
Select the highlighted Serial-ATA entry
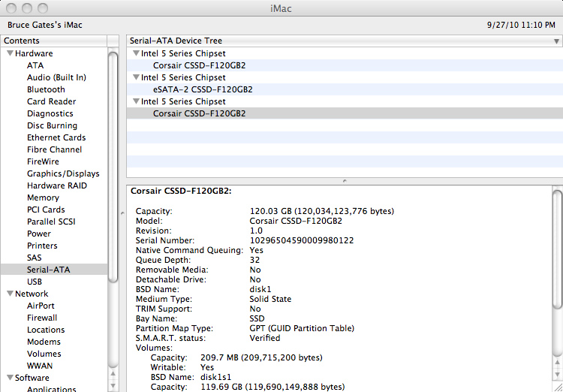coord(54,270)
